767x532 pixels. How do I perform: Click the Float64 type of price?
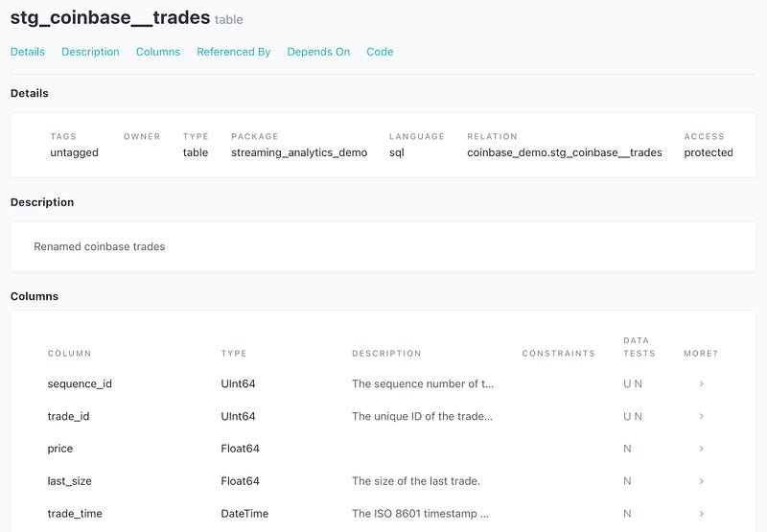coord(241,449)
